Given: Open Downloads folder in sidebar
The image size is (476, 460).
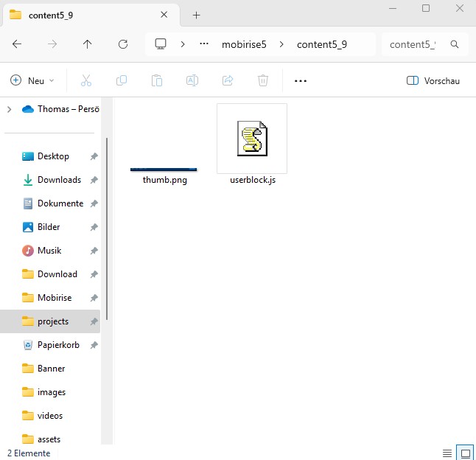Looking at the screenshot, I should click(x=59, y=180).
